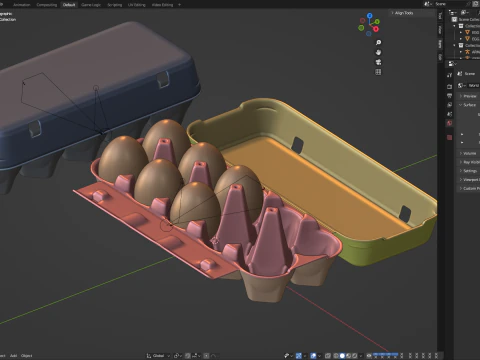480x360 pixels.
Task: Toggle proportional editing icon
Action: tap(206, 356)
